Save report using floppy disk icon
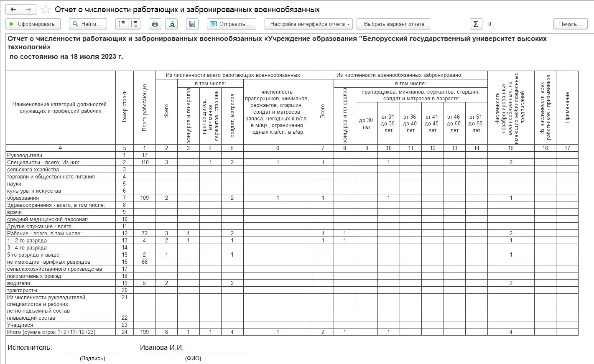Screen dimensions: 594x364 (x=192, y=24)
